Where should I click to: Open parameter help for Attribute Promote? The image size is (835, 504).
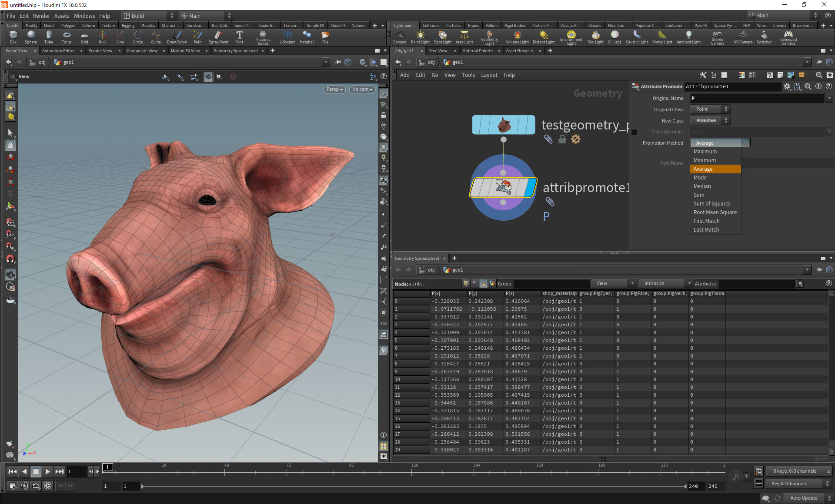click(x=829, y=86)
